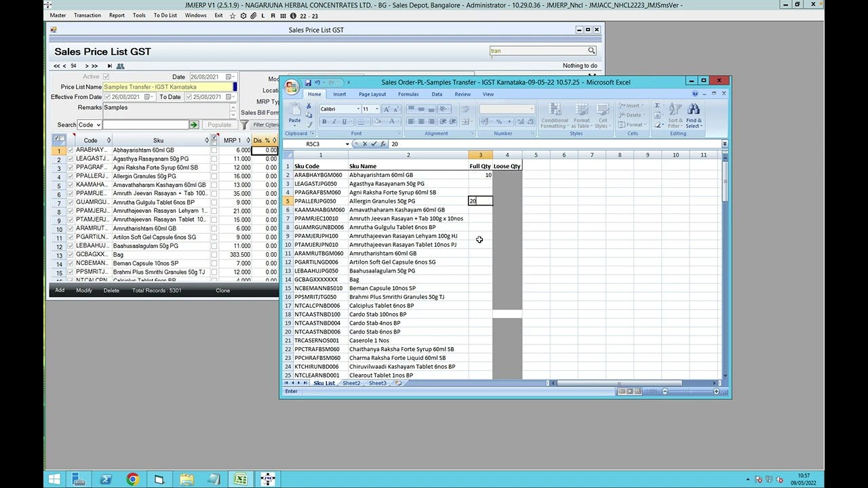Toggle To Date checkbox
The height and width of the screenshot is (488, 868).
click(189, 97)
